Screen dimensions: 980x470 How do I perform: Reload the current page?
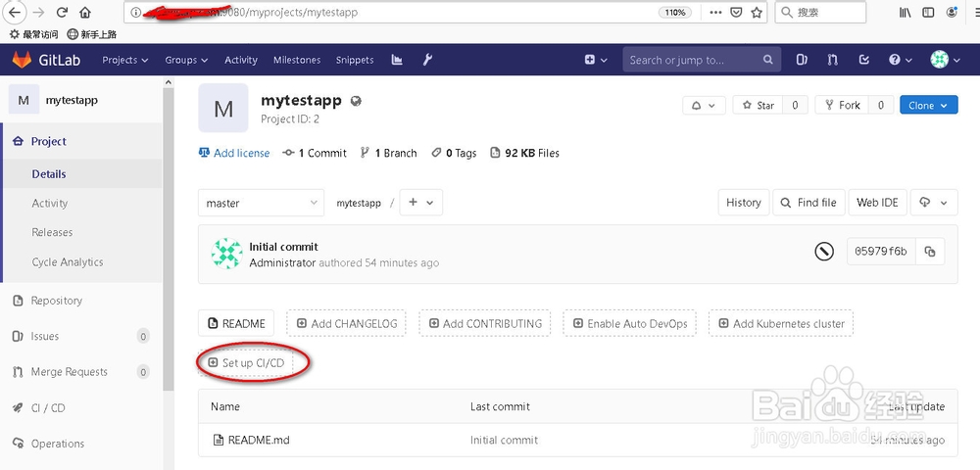(x=62, y=12)
